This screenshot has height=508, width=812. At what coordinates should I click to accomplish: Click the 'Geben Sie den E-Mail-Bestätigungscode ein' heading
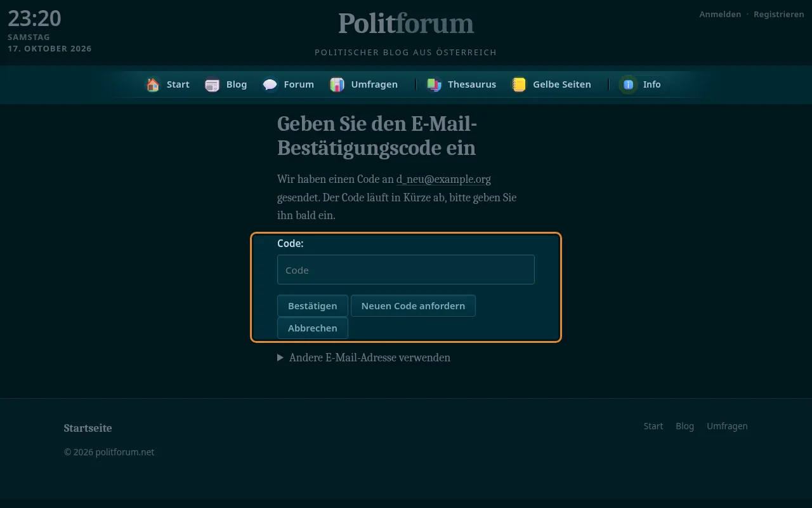point(377,135)
